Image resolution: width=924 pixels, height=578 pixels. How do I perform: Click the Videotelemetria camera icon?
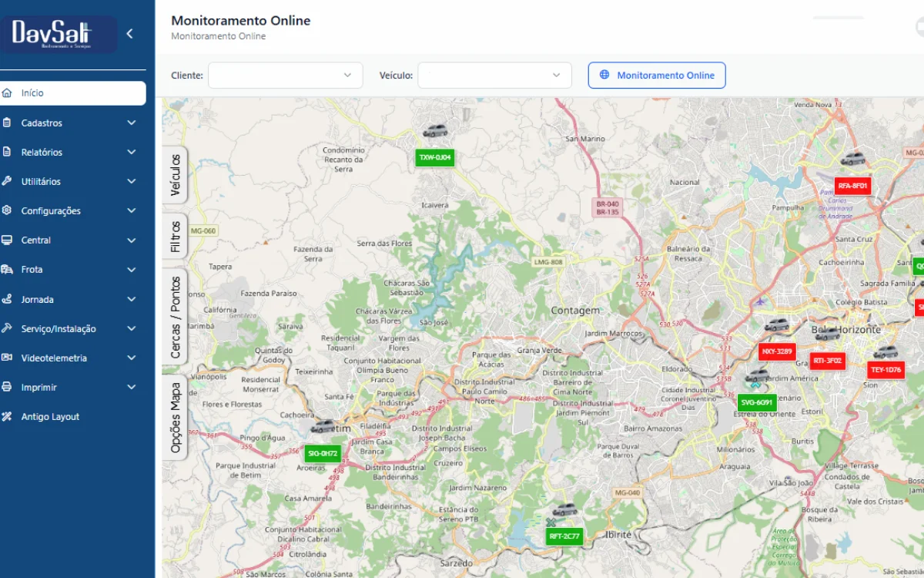(7, 358)
